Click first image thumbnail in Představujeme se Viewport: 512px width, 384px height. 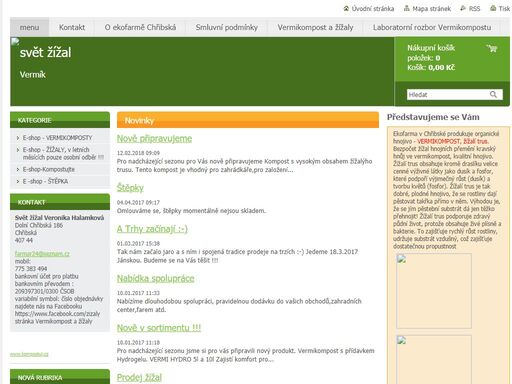click(434, 291)
